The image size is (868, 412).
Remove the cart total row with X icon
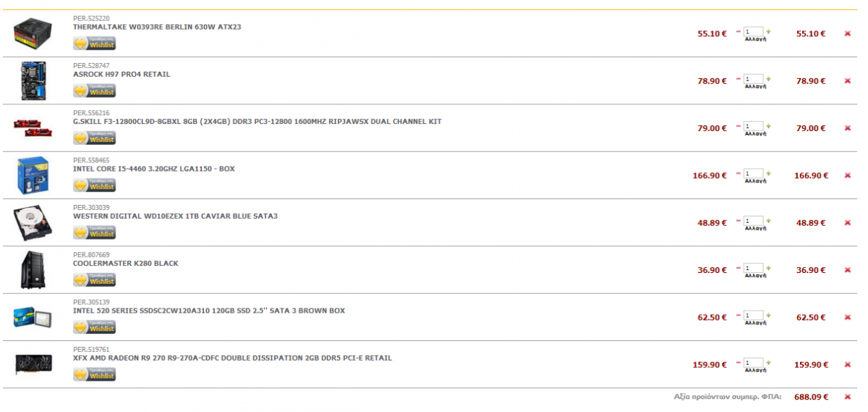(x=847, y=397)
